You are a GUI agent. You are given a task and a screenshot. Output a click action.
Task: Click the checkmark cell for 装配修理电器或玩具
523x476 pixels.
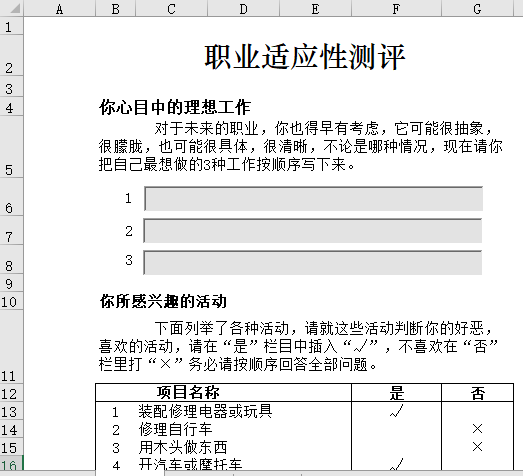396,411
